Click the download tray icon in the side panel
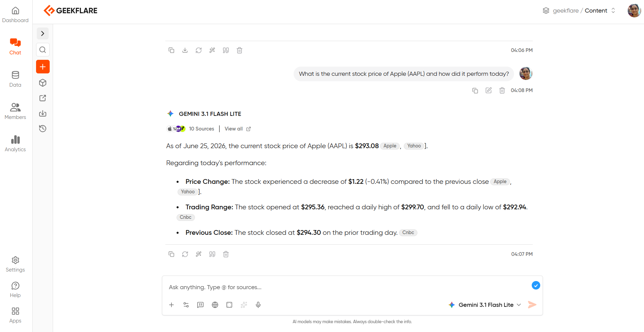Viewport: 644px width, 332px height. pyautogui.click(x=43, y=113)
